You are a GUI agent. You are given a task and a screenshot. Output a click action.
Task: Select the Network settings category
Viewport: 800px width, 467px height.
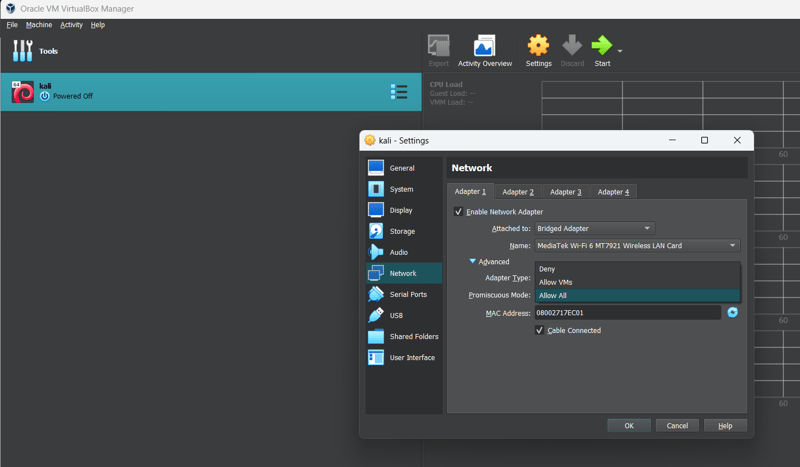coord(404,274)
